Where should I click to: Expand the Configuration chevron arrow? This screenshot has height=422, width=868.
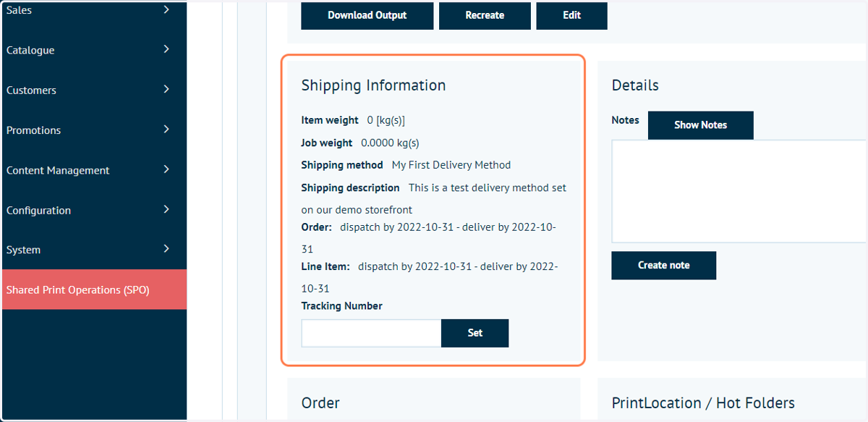point(166,209)
